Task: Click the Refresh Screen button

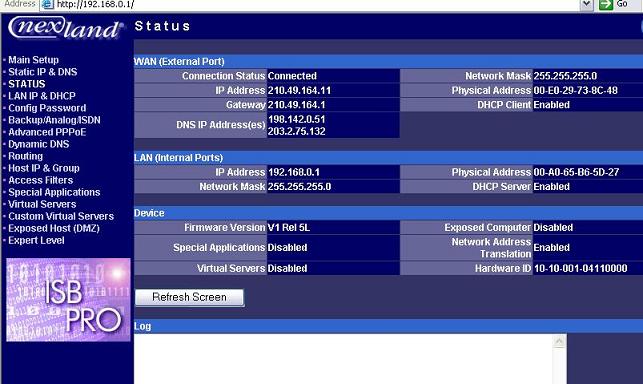Action: point(189,297)
